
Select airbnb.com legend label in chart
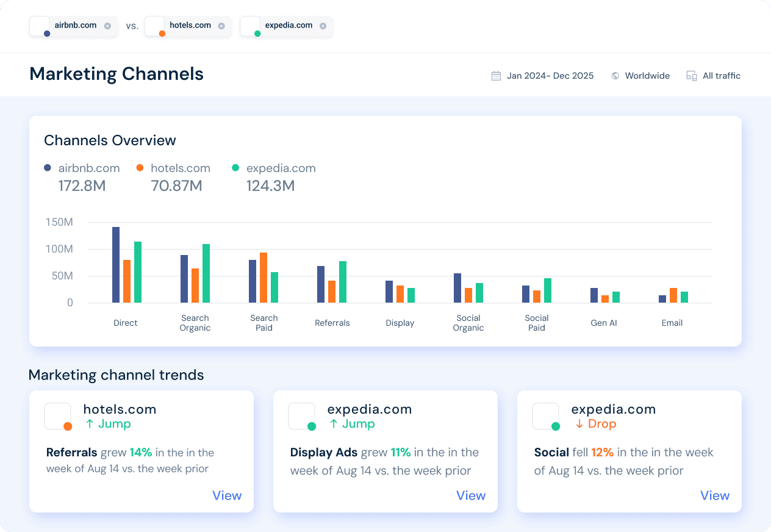point(89,168)
